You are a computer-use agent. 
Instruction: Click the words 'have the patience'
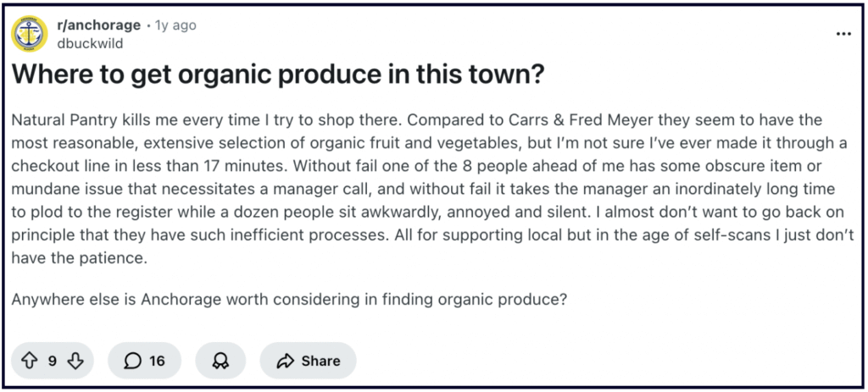[80, 259]
